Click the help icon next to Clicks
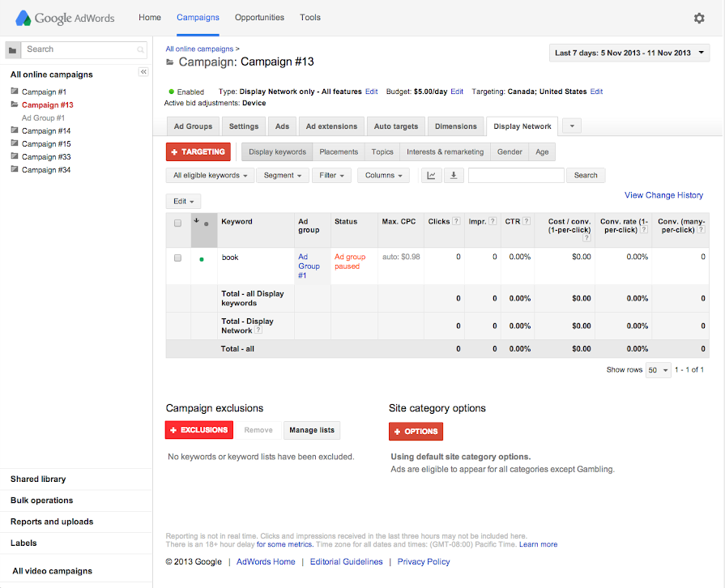This screenshot has width=725, height=588. tap(457, 221)
